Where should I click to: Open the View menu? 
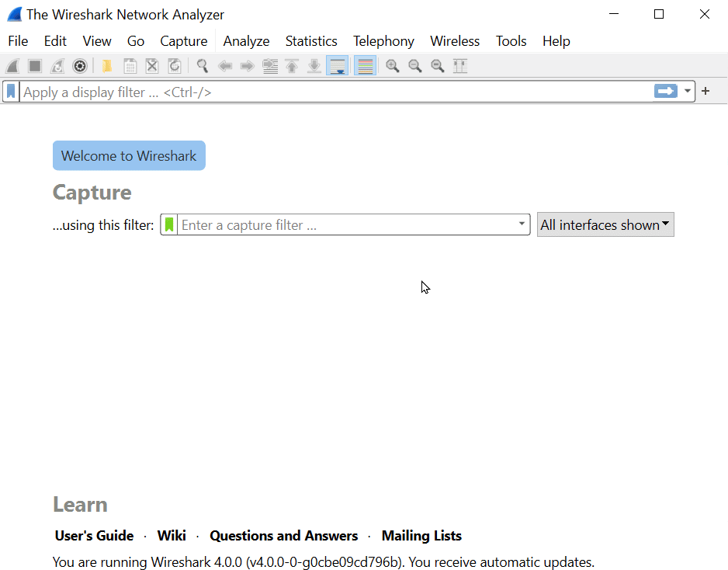[97, 41]
